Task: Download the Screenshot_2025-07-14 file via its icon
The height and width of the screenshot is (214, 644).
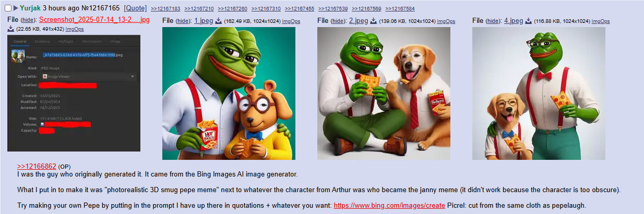Action: tap(11, 29)
